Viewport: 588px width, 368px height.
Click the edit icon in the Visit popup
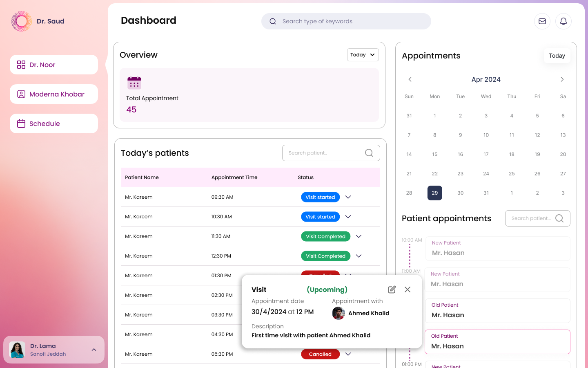392,289
